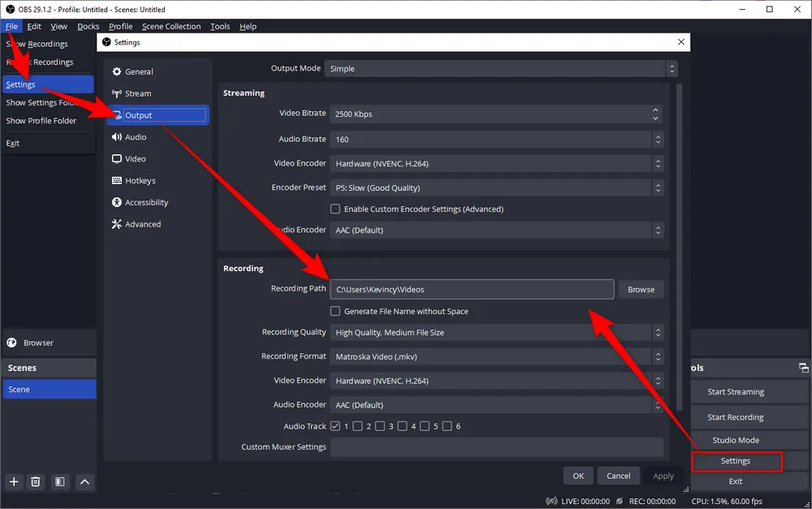Click Browse for recording path
The height and width of the screenshot is (509, 812).
pos(641,289)
